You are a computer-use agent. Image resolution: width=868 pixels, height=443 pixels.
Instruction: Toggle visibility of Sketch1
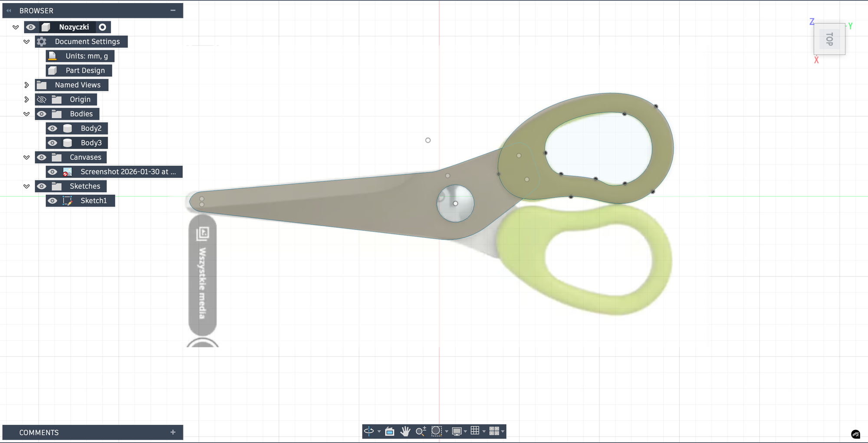53,201
